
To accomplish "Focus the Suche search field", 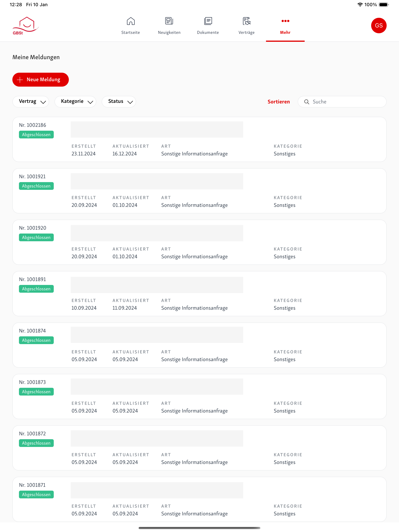I will (342, 102).
